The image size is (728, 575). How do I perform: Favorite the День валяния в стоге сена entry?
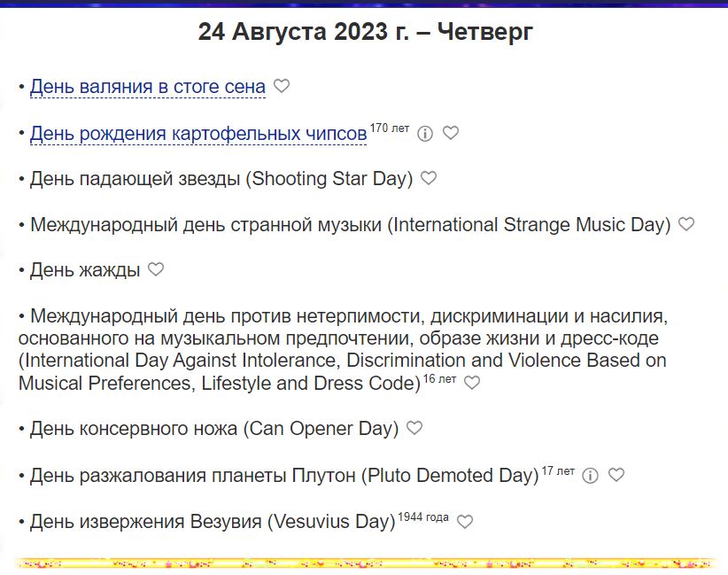tap(282, 86)
